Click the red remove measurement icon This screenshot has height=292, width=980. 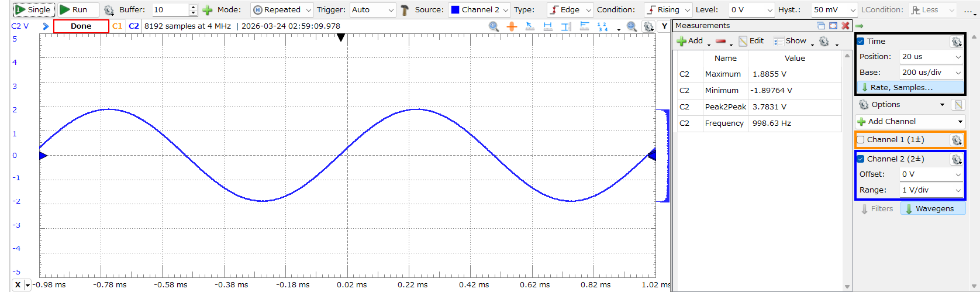pos(720,41)
